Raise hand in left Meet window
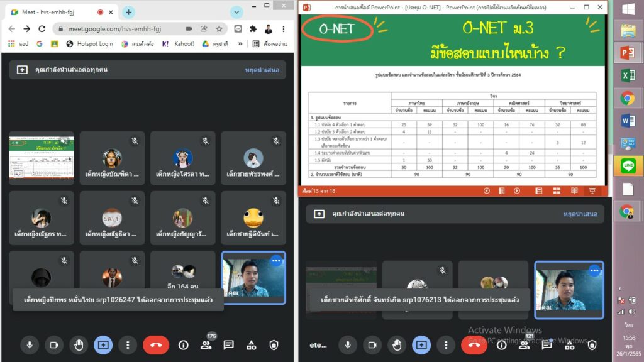This screenshot has height=362, width=644. (x=78, y=344)
